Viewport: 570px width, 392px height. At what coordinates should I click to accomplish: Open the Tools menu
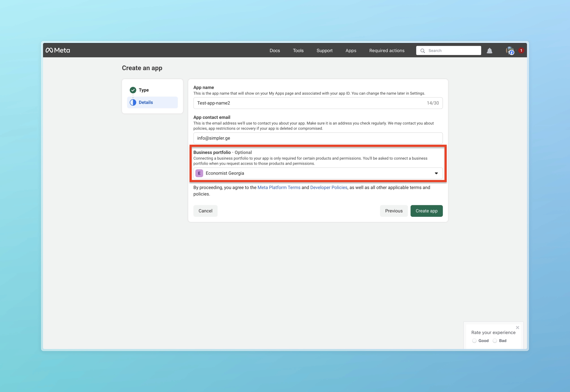tap(298, 51)
